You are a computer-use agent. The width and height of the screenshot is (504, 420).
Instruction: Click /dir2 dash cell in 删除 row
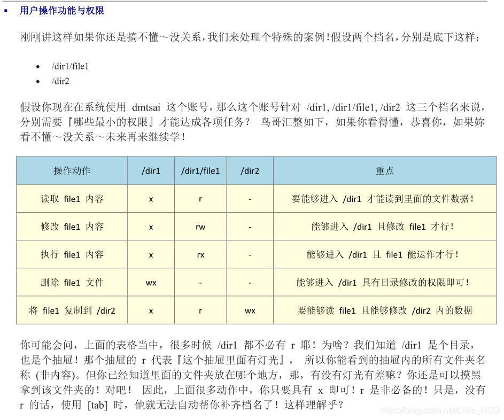[x=250, y=283]
